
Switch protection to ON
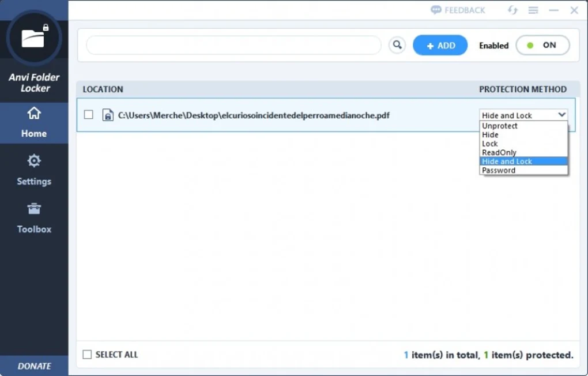click(x=542, y=45)
